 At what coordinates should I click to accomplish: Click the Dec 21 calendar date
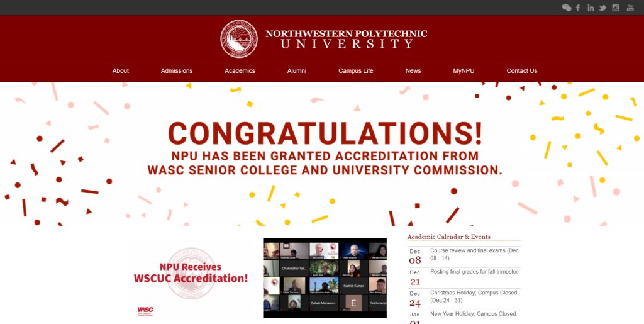(x=415, y=277)
